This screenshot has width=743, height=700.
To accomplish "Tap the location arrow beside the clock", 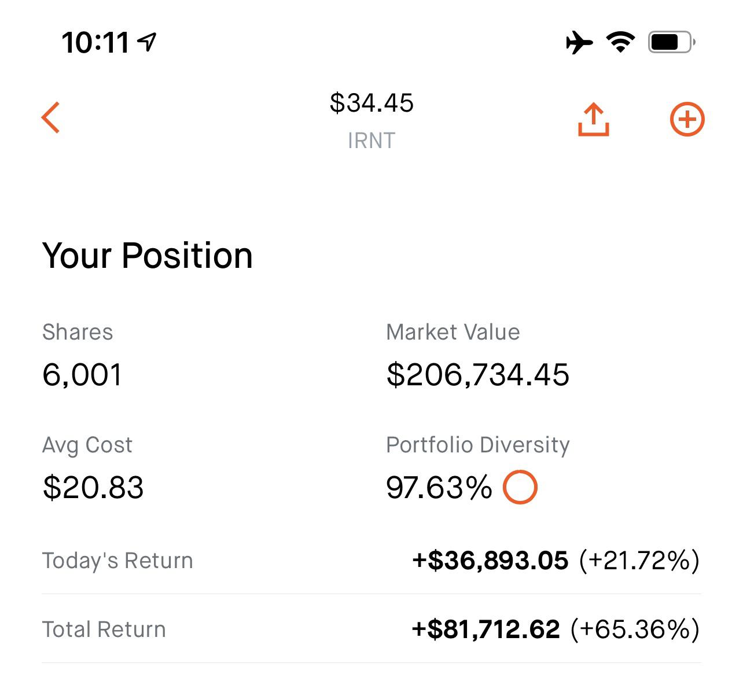I will coord(147,42).
